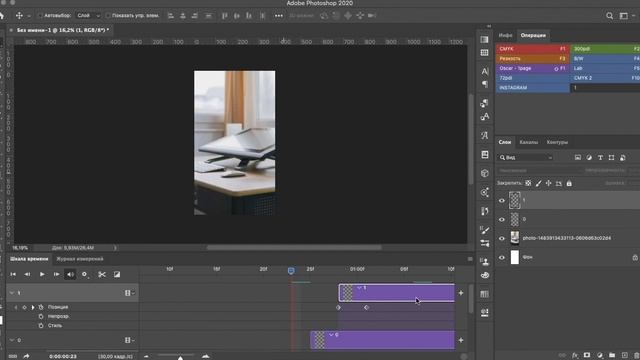Collapse track 0 in the timeline
The image size is (640, 360).
coord(12,340)
